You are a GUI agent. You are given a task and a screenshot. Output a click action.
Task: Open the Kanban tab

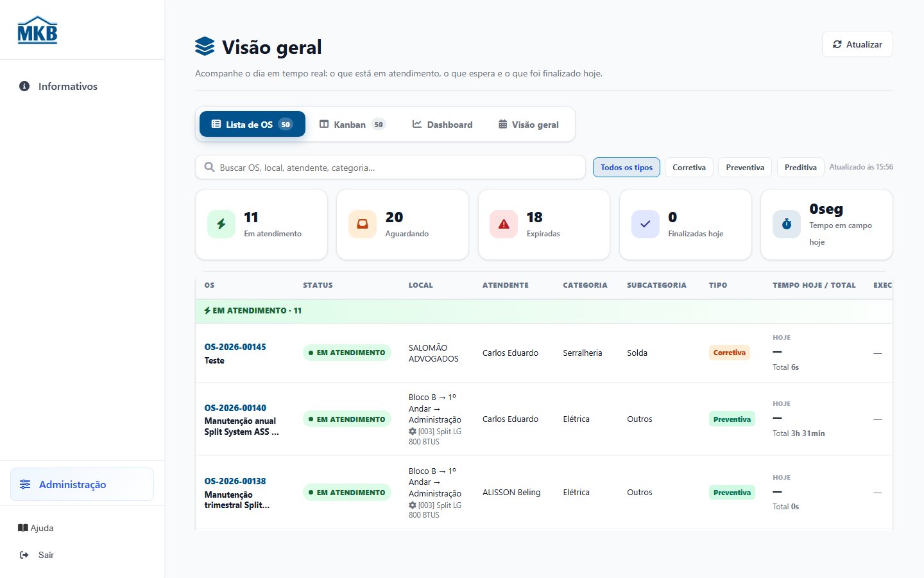[x=352, y=124]
